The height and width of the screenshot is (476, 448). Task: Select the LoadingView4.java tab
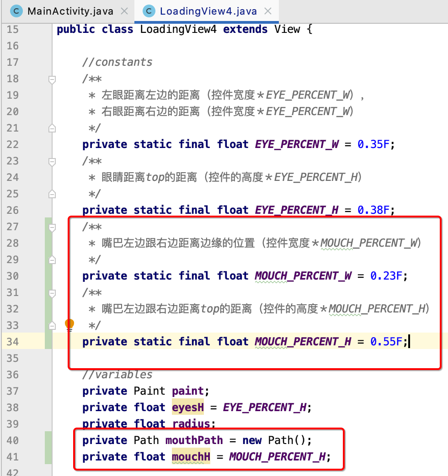[208, 11]
